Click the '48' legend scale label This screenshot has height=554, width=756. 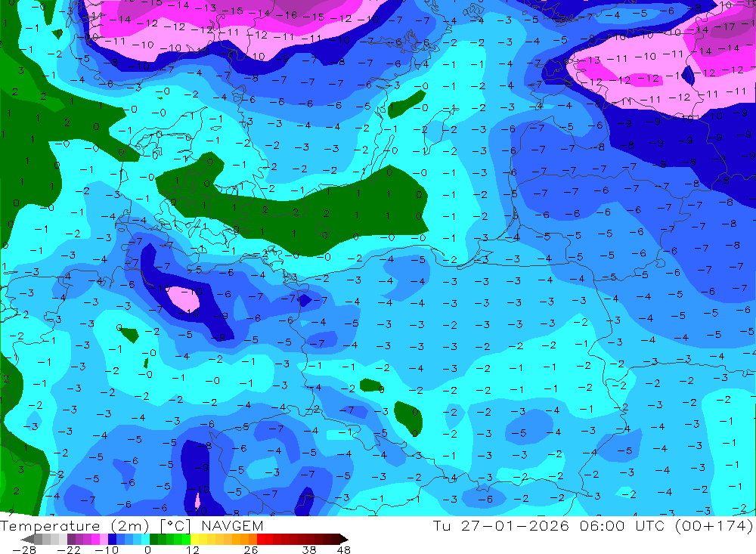[344, 550]
